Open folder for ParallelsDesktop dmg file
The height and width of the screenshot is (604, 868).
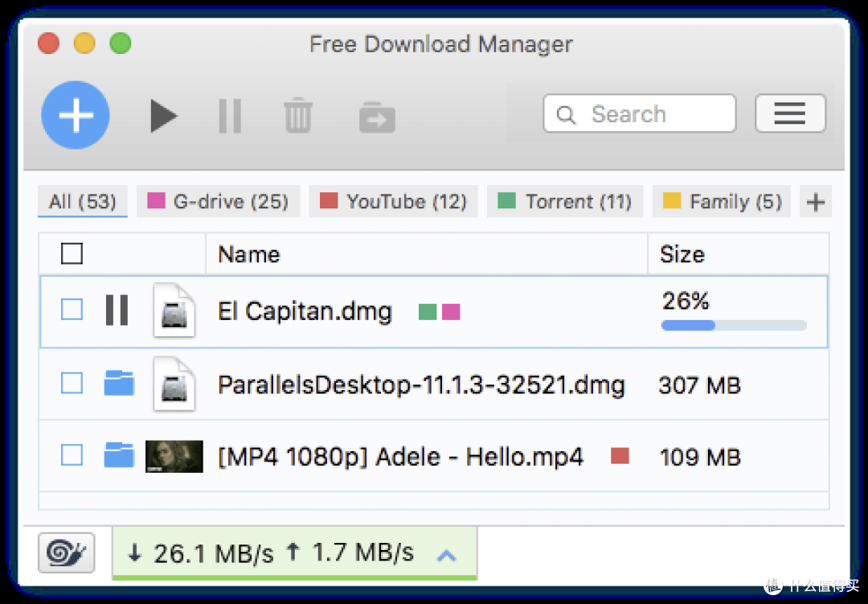point(119,384)
